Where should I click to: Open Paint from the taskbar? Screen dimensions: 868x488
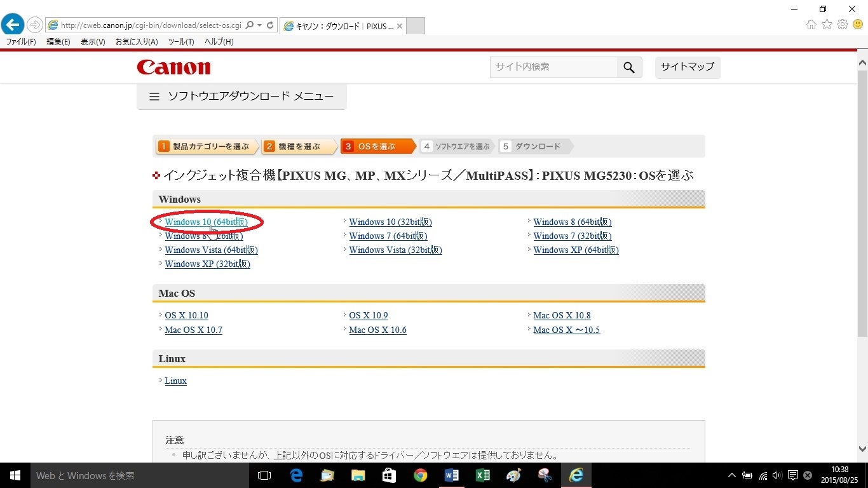pyautogui.click(x=513, y=475)
